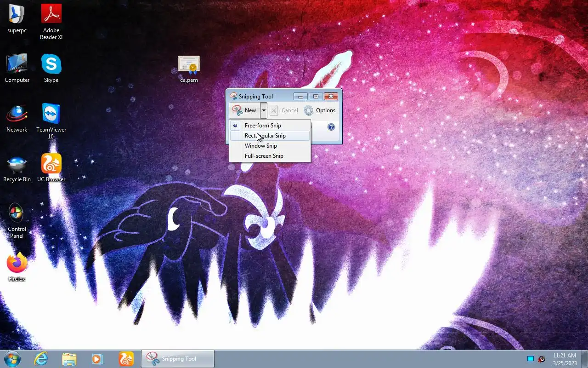This screenshot has width=588, height=368.
Task: Select the Firefox desktop icon
Action: pyautogui.click(x=17, y=267)
